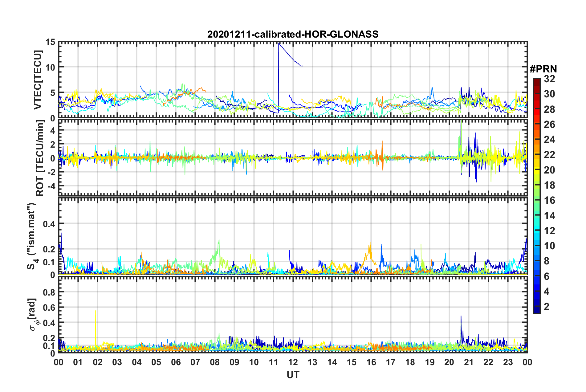
Task: Click the 0.2 tick label on the S4 axis
Action: click(49, 249)
